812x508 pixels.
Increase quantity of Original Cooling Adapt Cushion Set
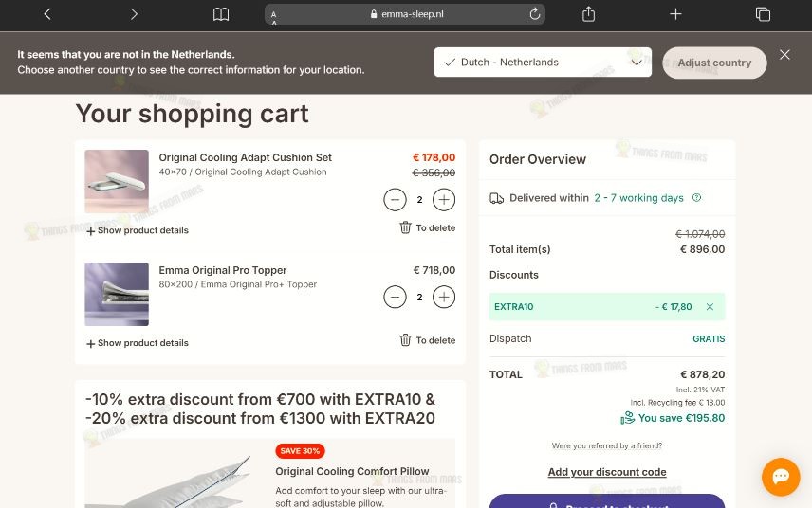pyautogui.click(x=444, y=200)
